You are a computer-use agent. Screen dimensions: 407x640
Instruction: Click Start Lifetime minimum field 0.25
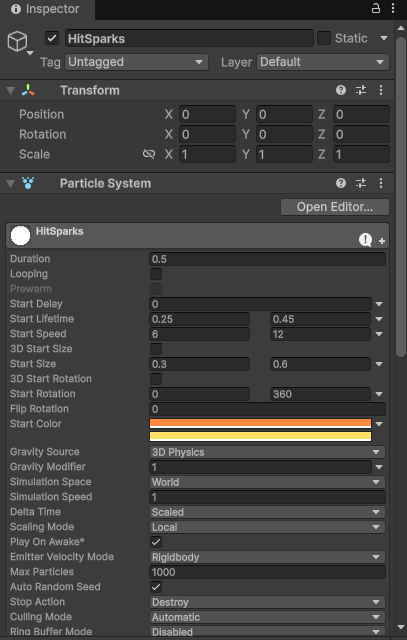tap(199, 319)
